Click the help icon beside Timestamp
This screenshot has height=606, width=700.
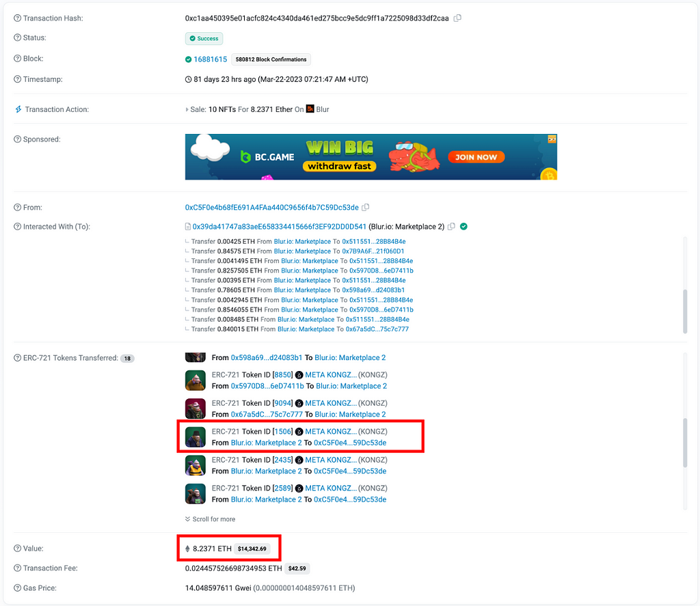coord(17,79)
